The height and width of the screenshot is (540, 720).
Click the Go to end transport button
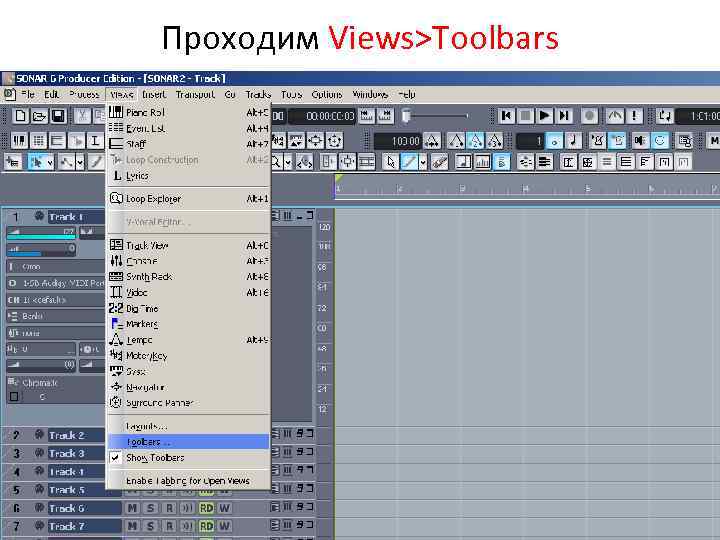point(564,116)
